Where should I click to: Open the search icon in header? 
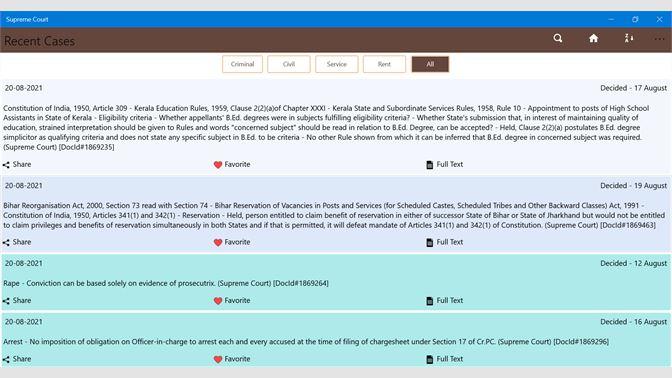pyautogui.click(x=558, y=38)
